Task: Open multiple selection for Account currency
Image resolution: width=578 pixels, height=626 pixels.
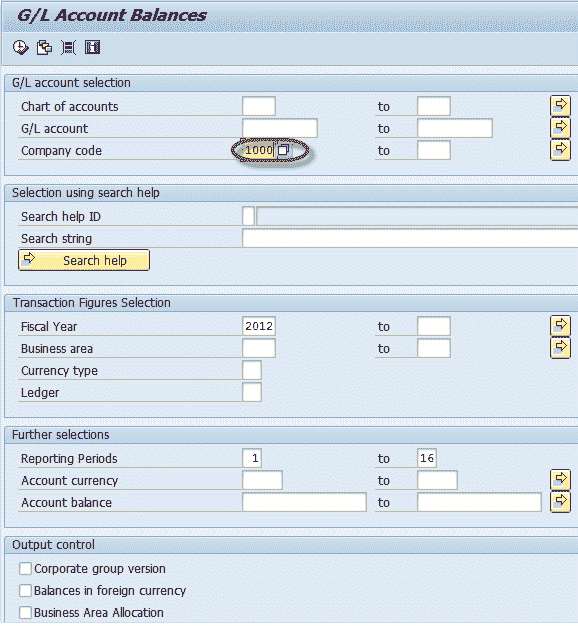Action: point(560,479)
